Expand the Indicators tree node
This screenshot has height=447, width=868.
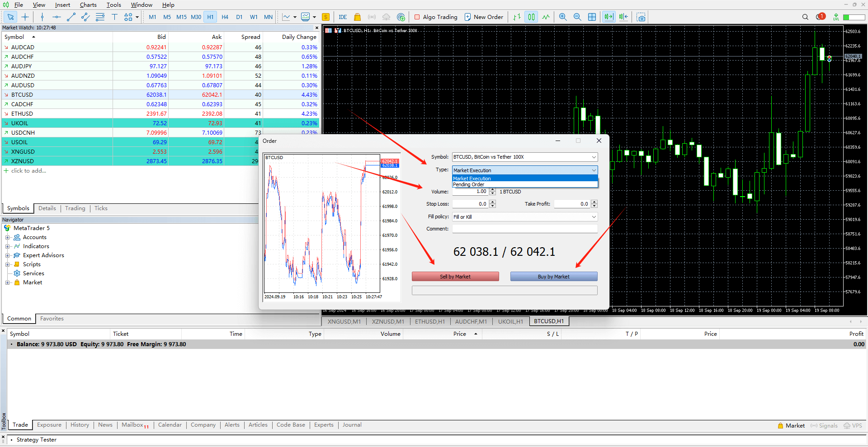pyautogui.click(x=7, y=246)
